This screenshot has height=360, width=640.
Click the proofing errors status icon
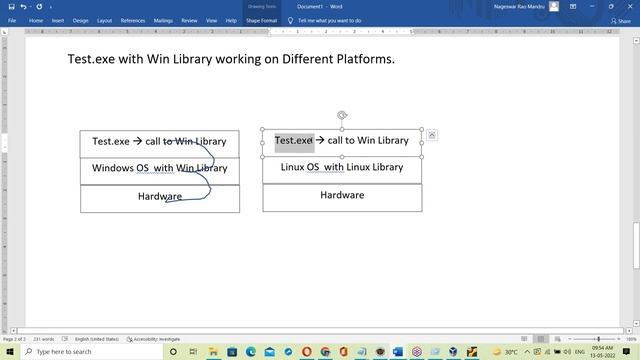(x=65, y=339)
